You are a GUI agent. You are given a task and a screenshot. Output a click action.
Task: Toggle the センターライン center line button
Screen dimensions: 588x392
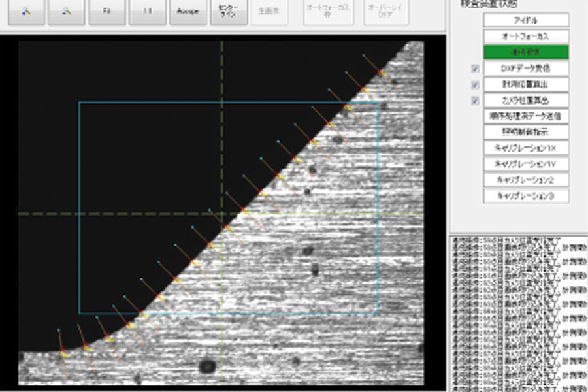pos(228,12)
